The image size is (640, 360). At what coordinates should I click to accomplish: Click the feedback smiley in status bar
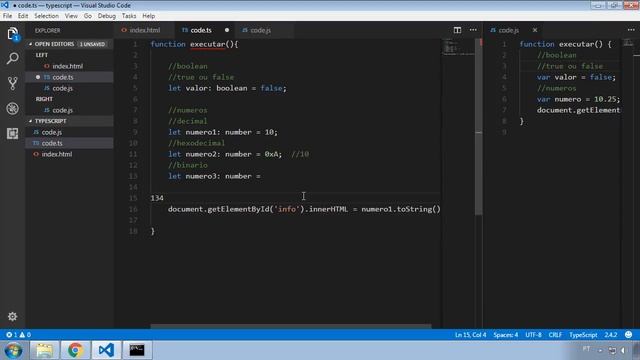[629, 335]
